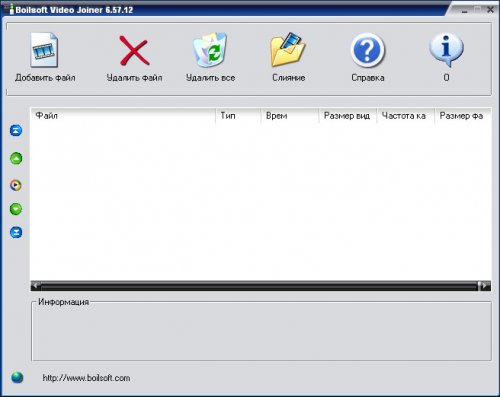Viewport: 500px width, 397px height.
Task: Move selected file to bottom of list
Action: (16, 232)
